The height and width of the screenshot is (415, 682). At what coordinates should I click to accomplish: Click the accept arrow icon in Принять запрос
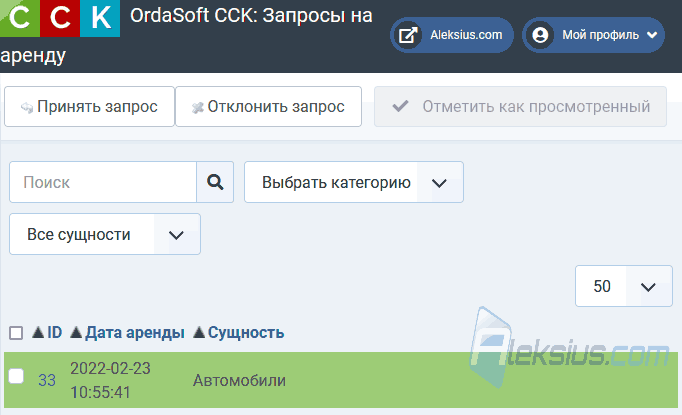(27, 107)
